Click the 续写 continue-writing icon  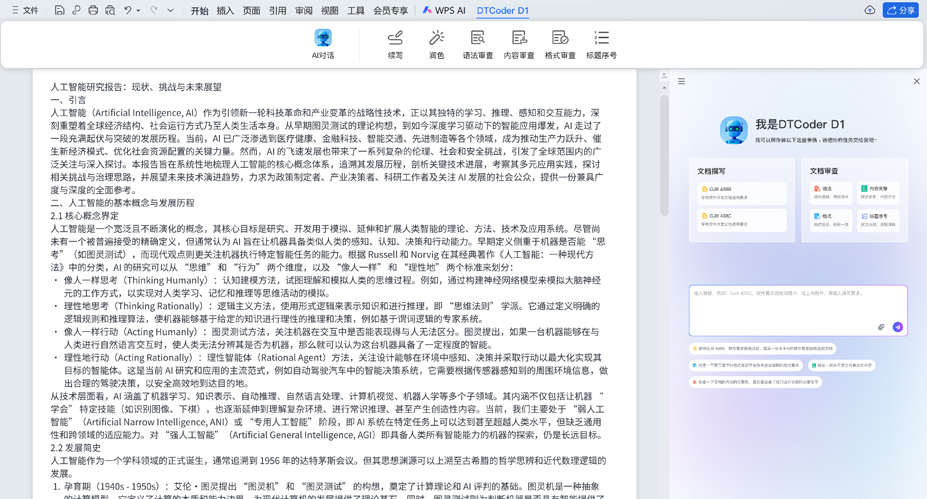(x=395, y=43)
